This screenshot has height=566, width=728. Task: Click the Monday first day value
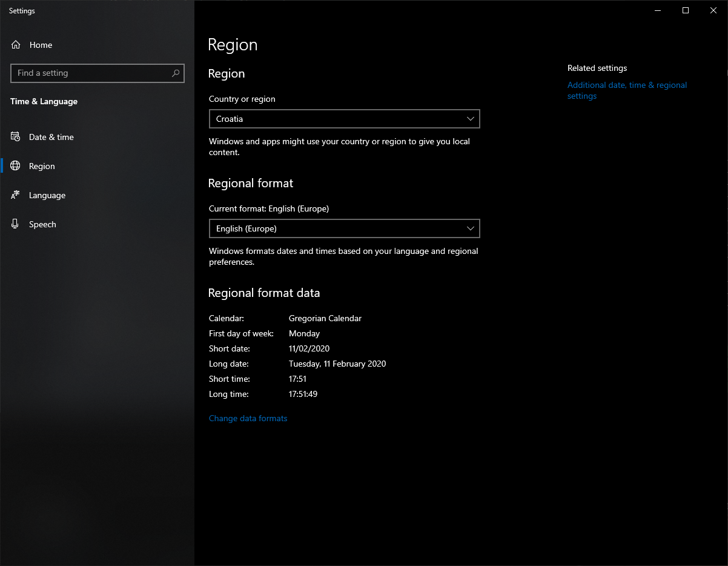(x=304, y=333)
